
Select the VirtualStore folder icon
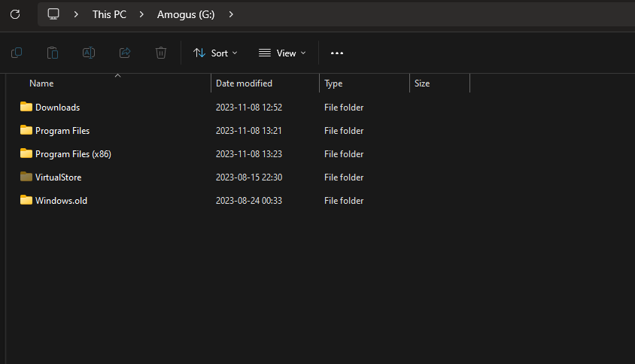26,177
